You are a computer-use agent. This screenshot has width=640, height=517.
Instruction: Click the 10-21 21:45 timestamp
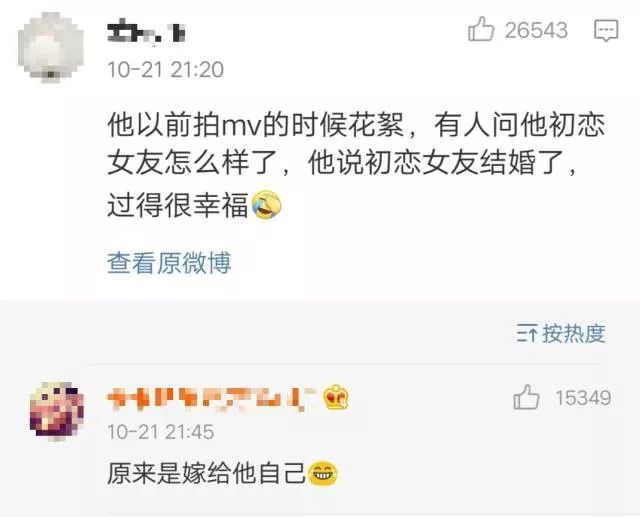[160, 431]
